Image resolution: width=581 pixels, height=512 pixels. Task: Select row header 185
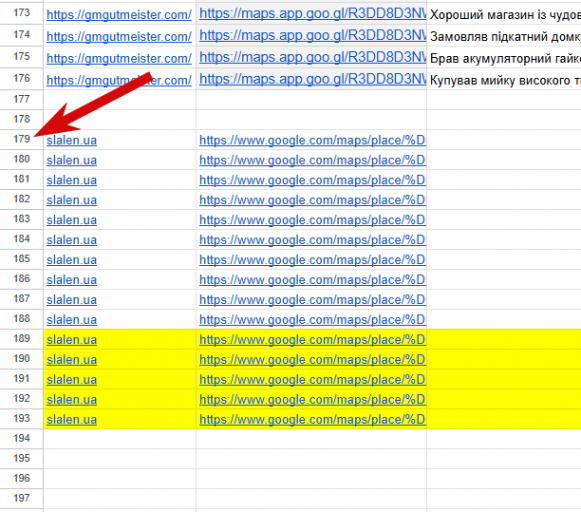click(21, 259)
